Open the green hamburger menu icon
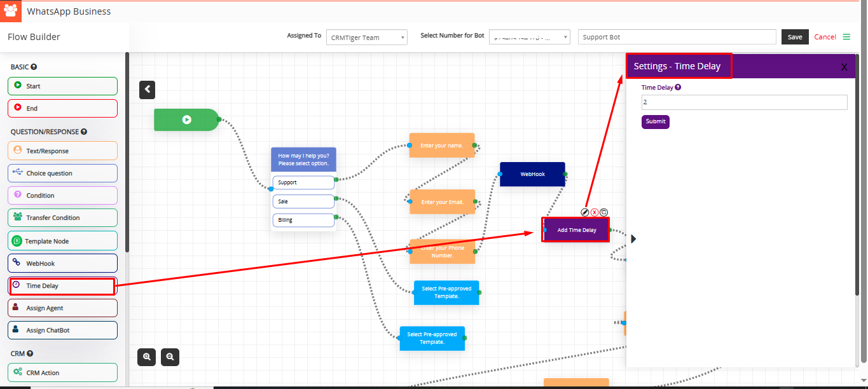Image resolution: width=868 pixels, height=389 pixels. point(846,37)
